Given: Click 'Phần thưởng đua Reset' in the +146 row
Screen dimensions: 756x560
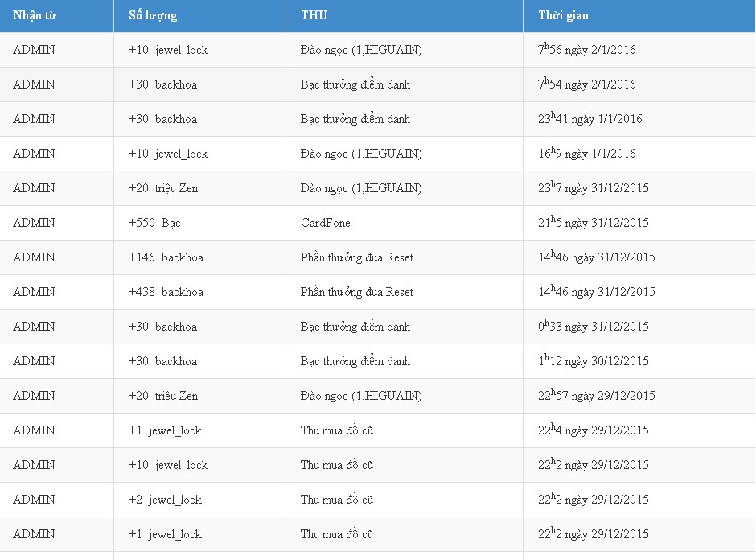Looking at the screenshot, I should (x=357, y=257).
